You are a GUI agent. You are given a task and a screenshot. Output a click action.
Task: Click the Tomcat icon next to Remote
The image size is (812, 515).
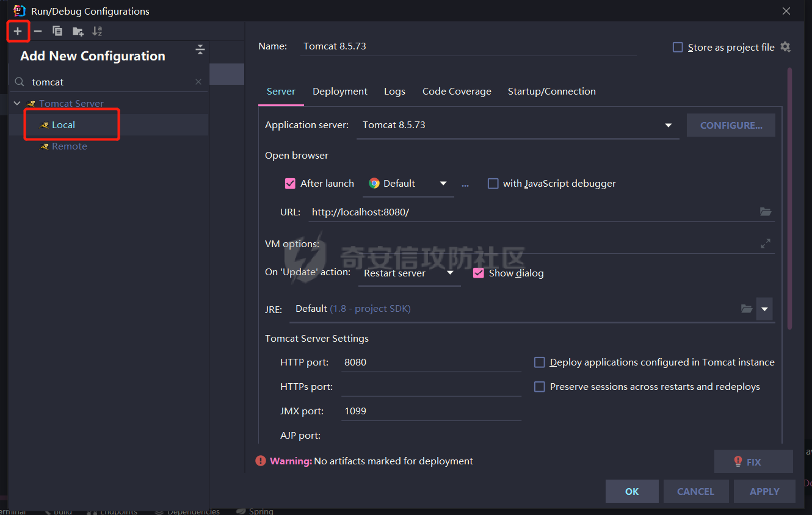pos(44,146)
